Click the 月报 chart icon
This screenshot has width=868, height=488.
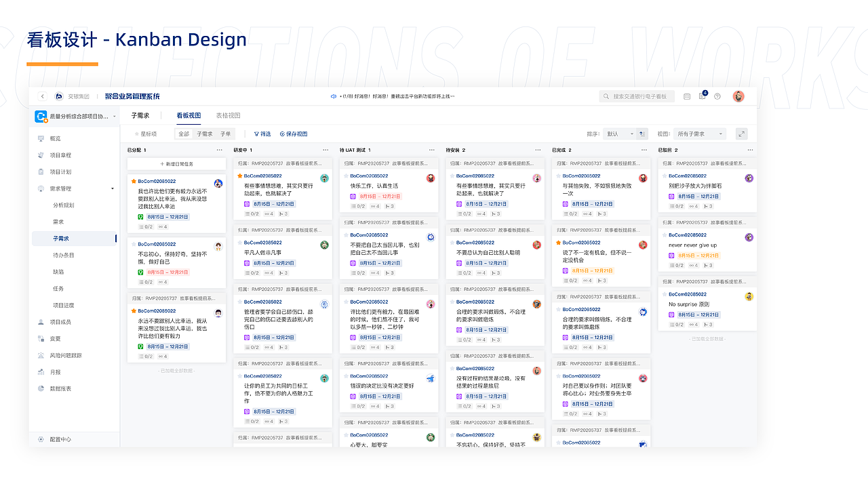[41, 372]
